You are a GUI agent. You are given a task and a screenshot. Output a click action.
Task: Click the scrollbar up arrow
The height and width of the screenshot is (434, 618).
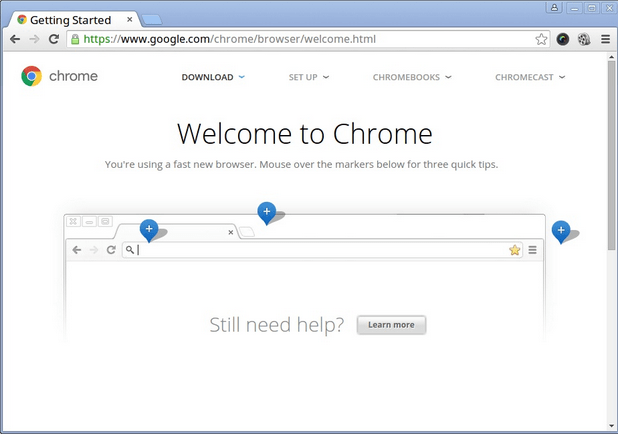click(x=611, y=57)
